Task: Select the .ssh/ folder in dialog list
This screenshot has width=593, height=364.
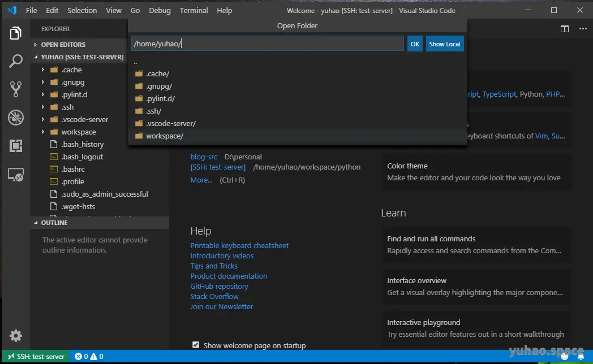Action: click(x=297, y=111)
